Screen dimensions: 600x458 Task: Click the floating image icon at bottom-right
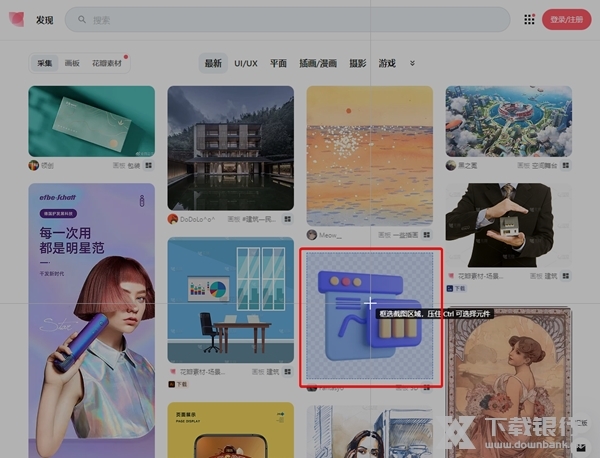(581, 447)
